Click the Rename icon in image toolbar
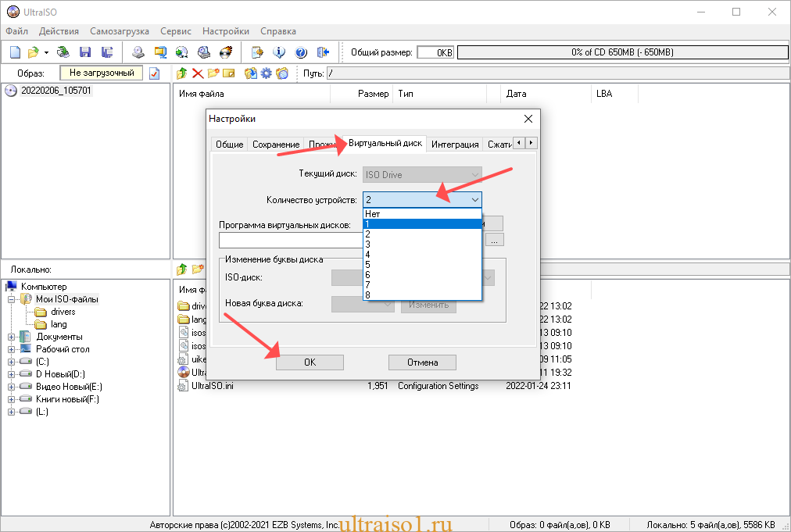The image size is (791, 532). click(229, 73)
